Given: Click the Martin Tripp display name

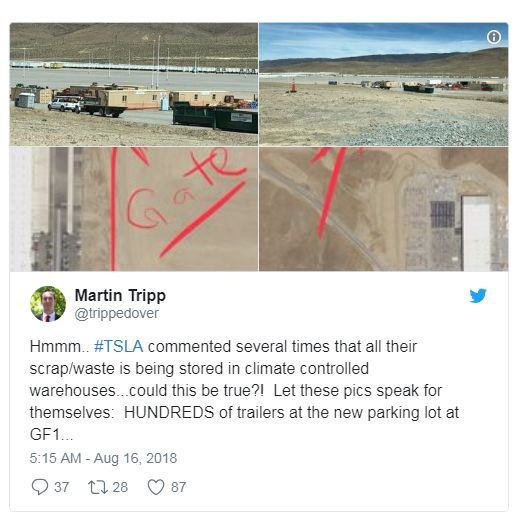Looking at the screenshot, I should pyautogui.click(x=120, y=295).
